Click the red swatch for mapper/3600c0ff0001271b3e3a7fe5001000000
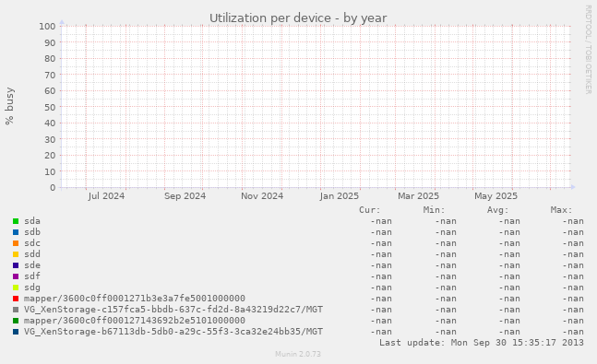The image size is (597, 364). tap(16, 299)
